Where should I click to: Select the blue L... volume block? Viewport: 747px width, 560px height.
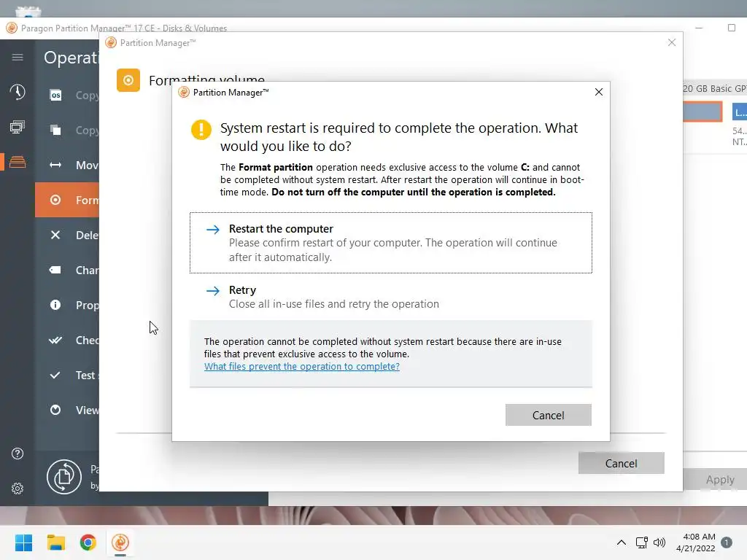740,112
